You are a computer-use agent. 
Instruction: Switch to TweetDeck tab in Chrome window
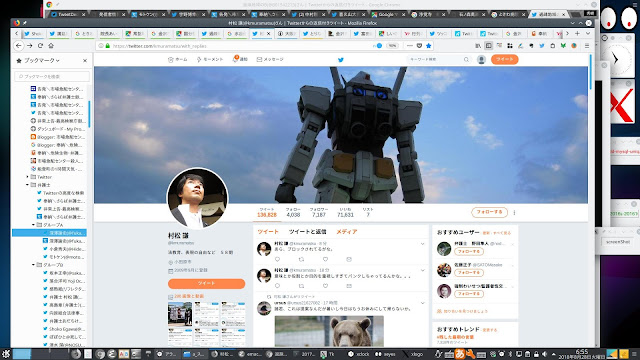coord(68,14)
